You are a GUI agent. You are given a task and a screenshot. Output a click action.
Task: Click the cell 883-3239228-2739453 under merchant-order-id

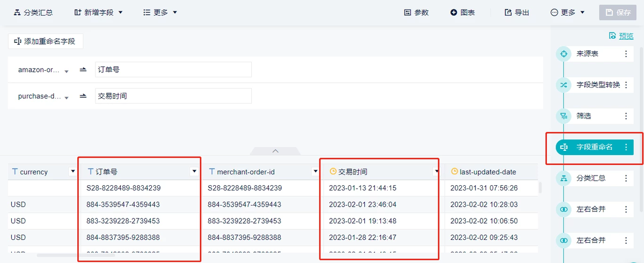244,221
